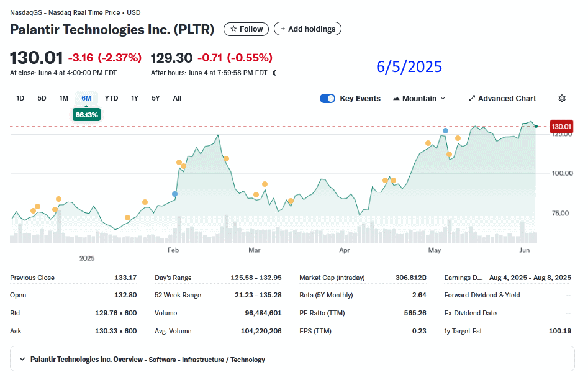Click the 52 Week Range value 21.23 - 135.28
Viewport: 588px width, 380px height.
258,295
